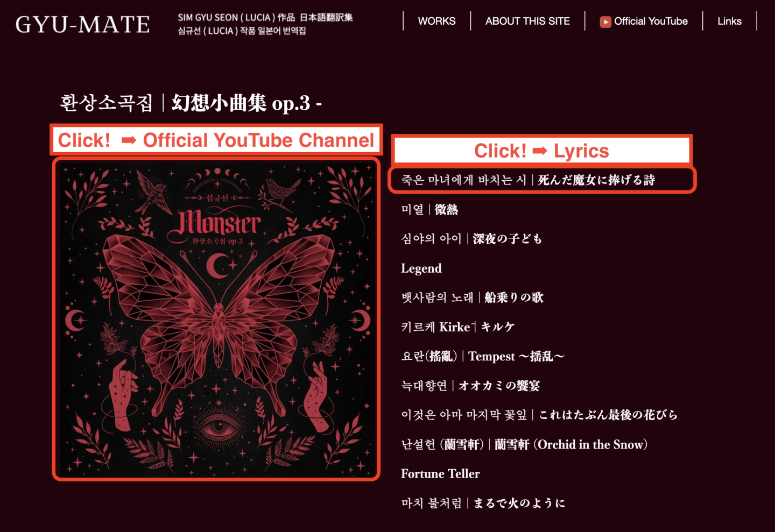Click the Monster album cover artwork

pyautogui.click(x=216, y=318)
